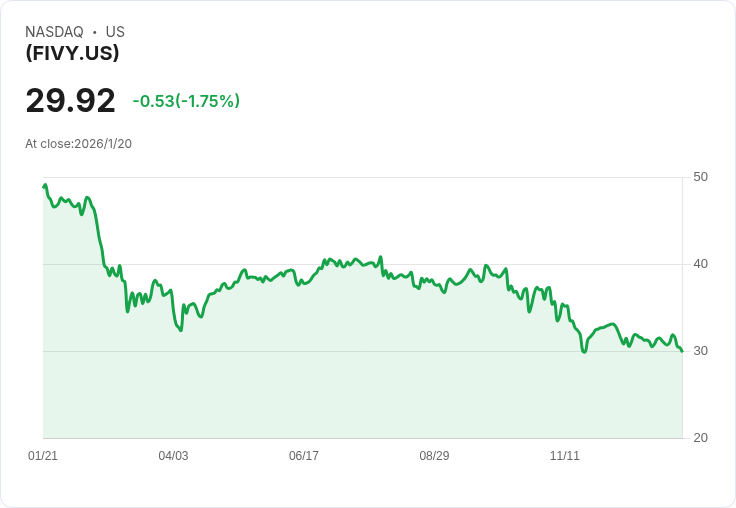This screenshot has width=736, height=508.
Task: Click the chart line's starting peak near 49
Action: click(x=45, y=185)
